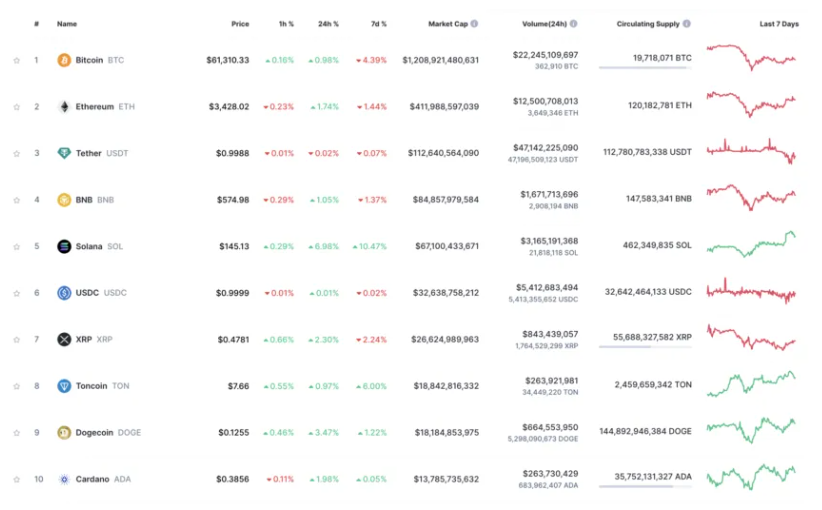Open the Toncoin name link
The height and width of the screenshot is (510, 822).
click(x=91, y=386)
